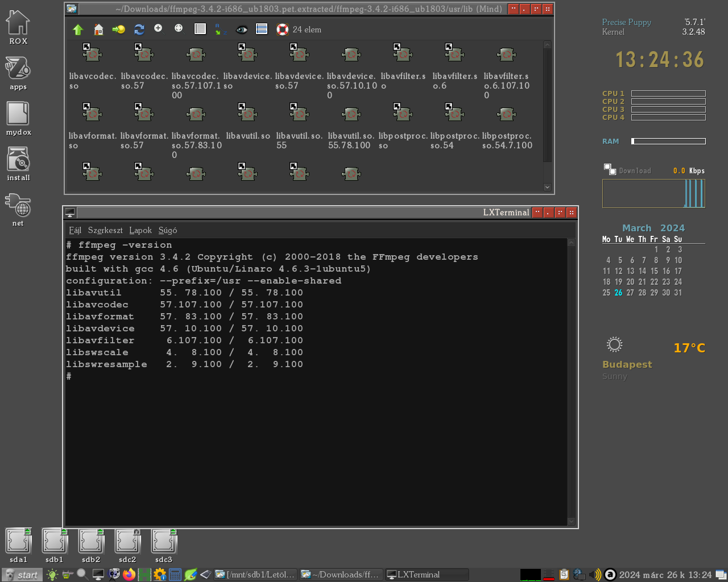This screenshot has height=582, width=728.
Task: Click the network globe tray icon
Action: tap(580, 575)
